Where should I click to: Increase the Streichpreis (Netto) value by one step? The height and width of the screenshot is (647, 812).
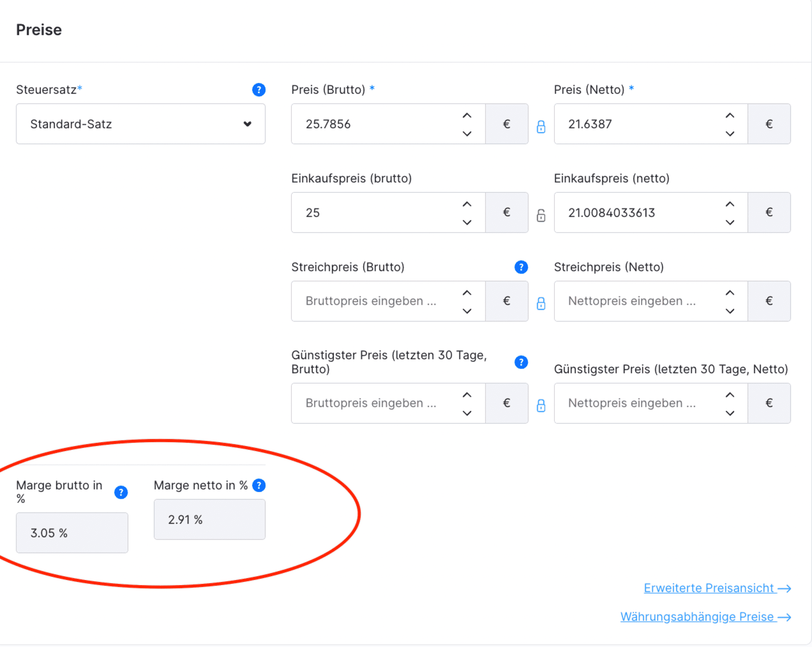click(x=730, y=293)
